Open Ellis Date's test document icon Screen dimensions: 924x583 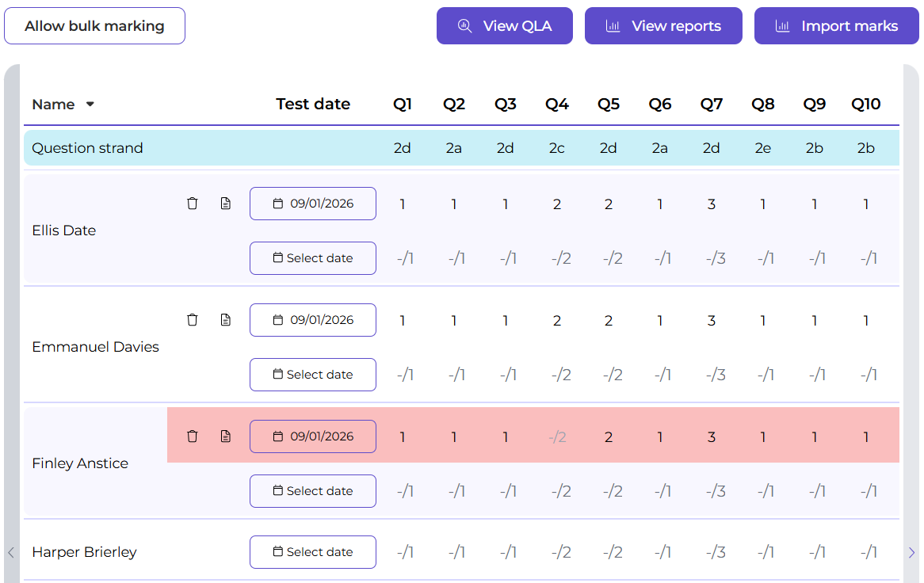click(x=226, y=204)
